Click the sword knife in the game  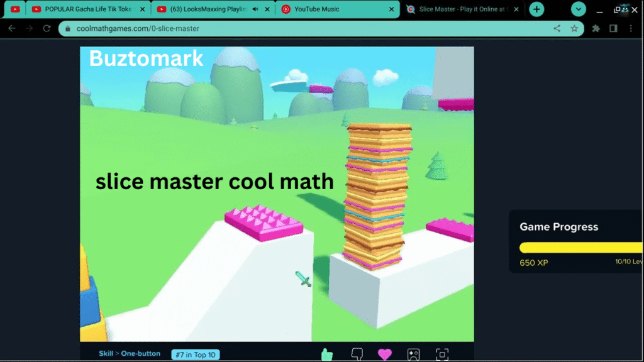pos(303,279)
